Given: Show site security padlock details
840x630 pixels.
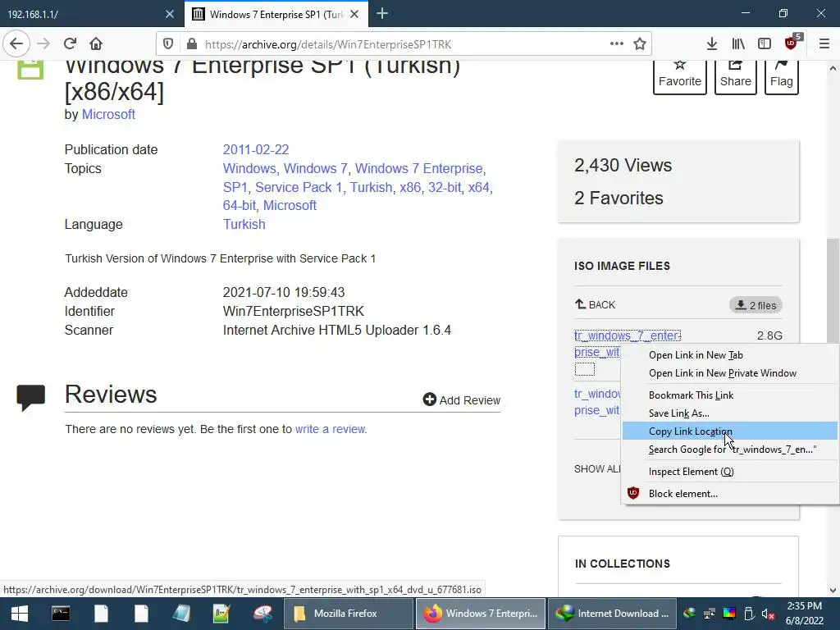Looking at the screenshot, I should click(x=191, y=44).
